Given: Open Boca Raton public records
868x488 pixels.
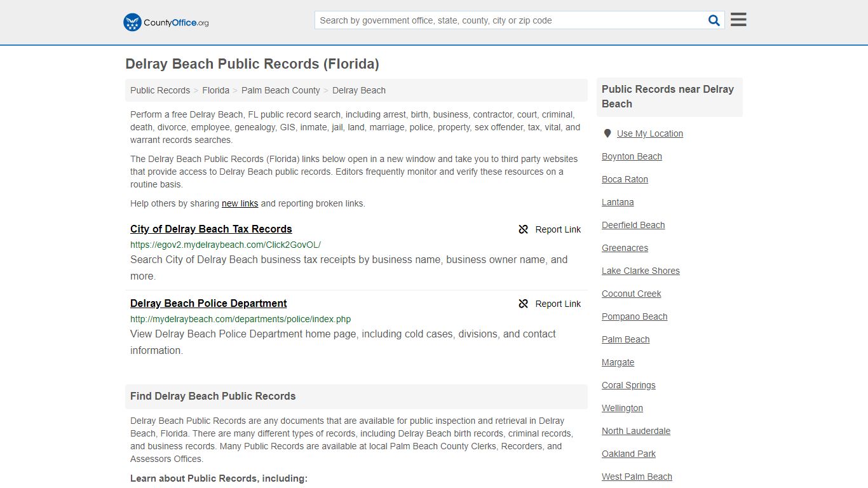Looking at the screenshot, I should (x=625, y=179).
